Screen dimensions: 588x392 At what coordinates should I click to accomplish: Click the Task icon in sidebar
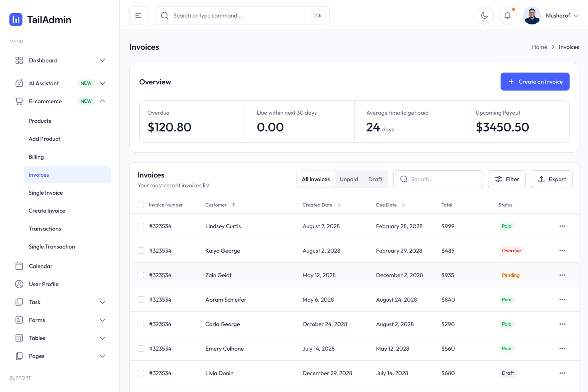19,302
